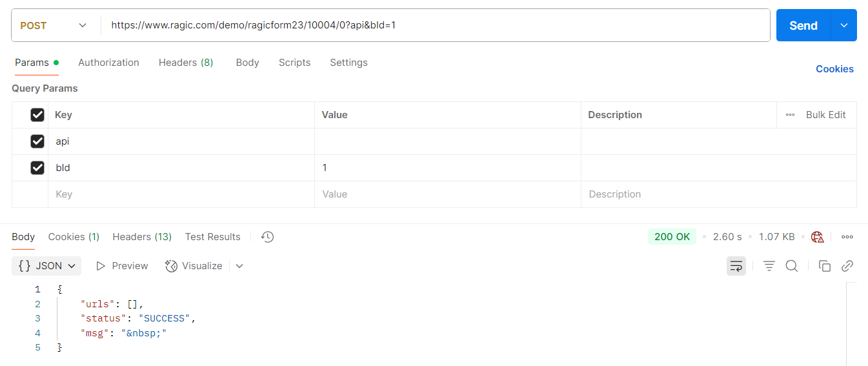The width and height of the screenshot is (868, 366).
Task: Click the empty value cell for api
Action: [x=448, y=141]
